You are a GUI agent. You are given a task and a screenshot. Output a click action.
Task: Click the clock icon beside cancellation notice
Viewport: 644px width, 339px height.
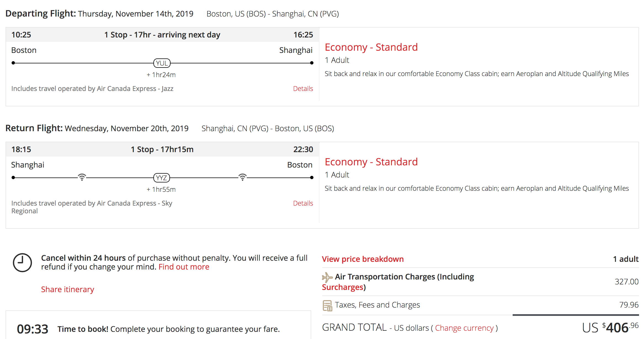tap(22, 263)
